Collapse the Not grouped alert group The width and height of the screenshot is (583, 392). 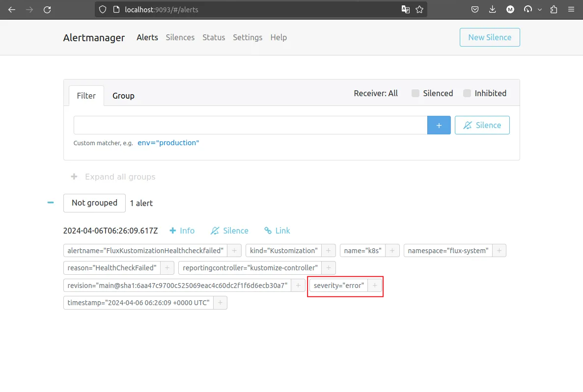click(x=50, y=203)
